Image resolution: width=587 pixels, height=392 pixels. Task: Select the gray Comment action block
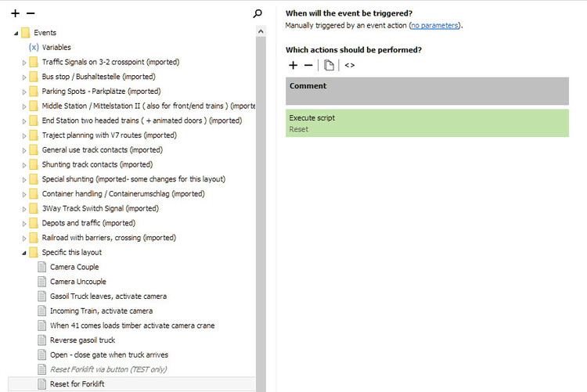tap(427, 91)
